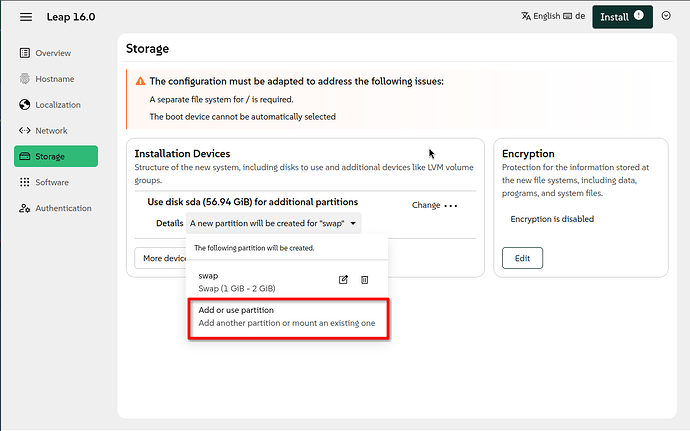
Task: Select Network in the sidebar
Action: pos(56,131)
